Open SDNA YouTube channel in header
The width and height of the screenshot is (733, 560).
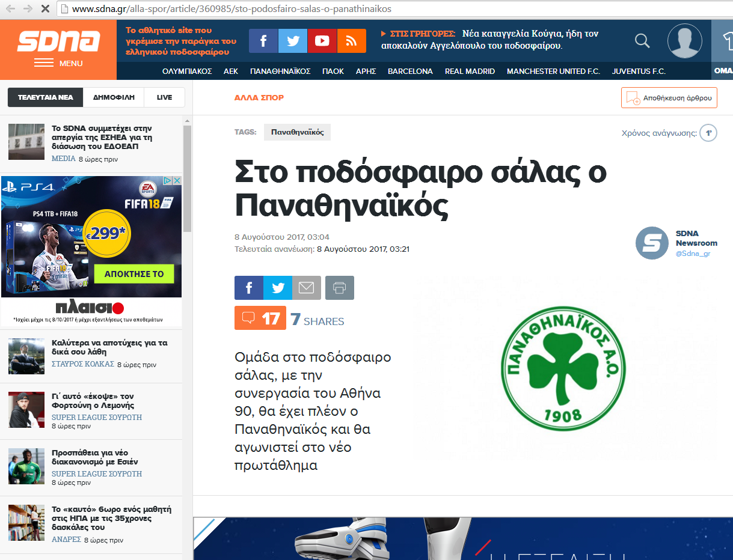[322, 41]
